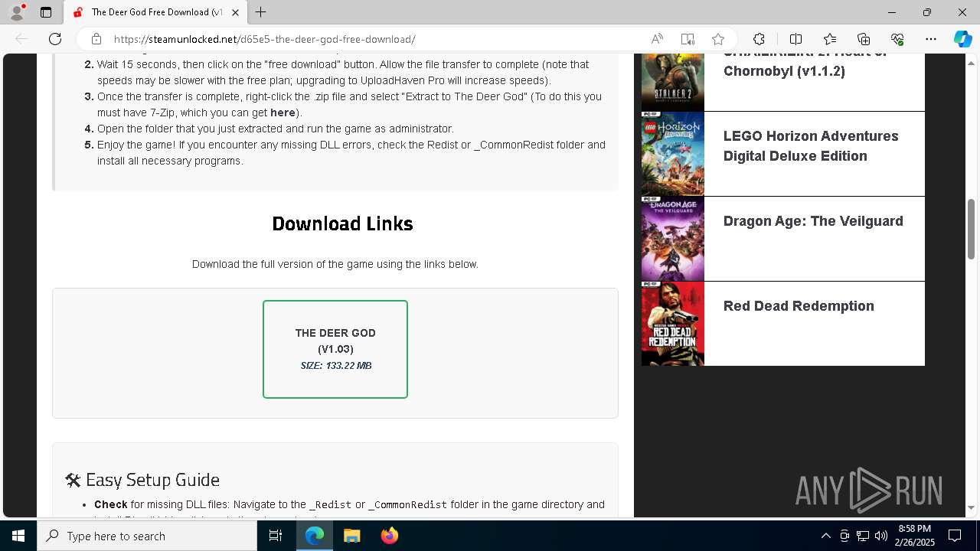The width and height of the screenshot is (980, 551).
Task: Launch Firefox taskbar icon
Action: point(389,536)
